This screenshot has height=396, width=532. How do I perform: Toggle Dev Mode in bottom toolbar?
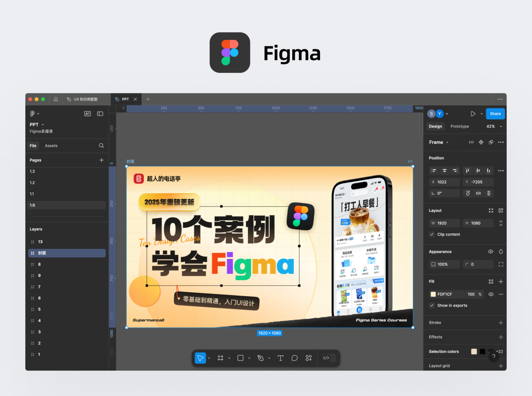pyautogui.click(x=326, y=358)
